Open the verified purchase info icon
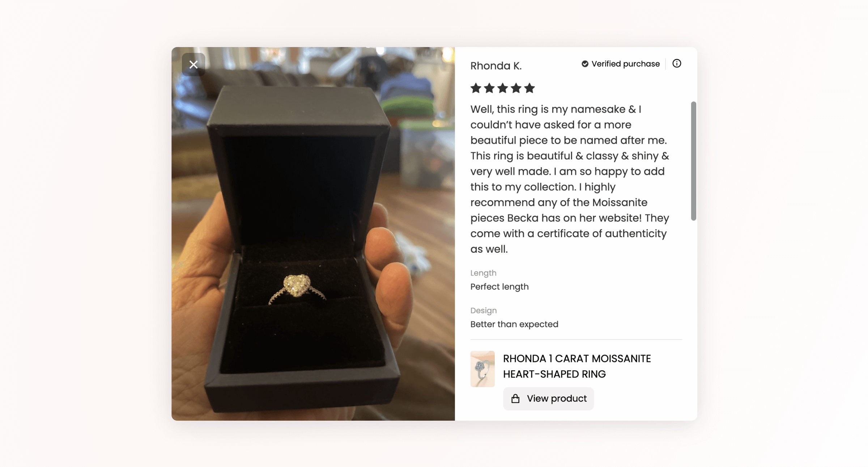 677,64
